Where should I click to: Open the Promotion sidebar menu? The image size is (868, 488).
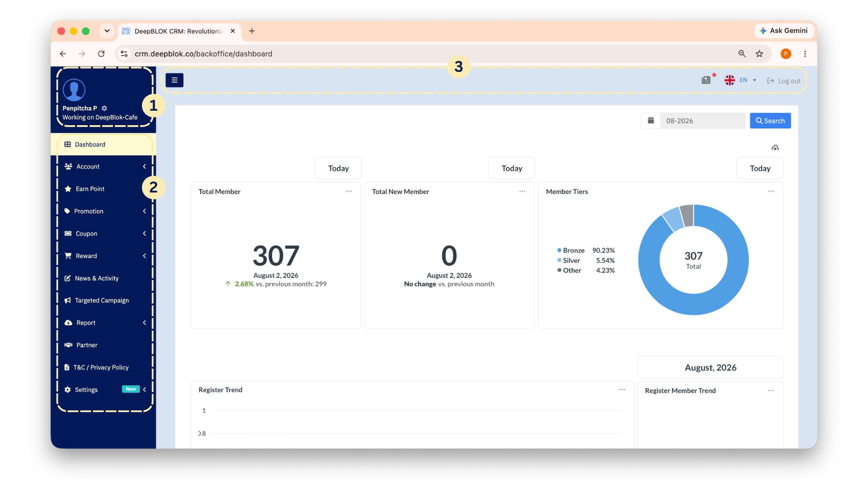pyautogui.click(x=104, y=211)
